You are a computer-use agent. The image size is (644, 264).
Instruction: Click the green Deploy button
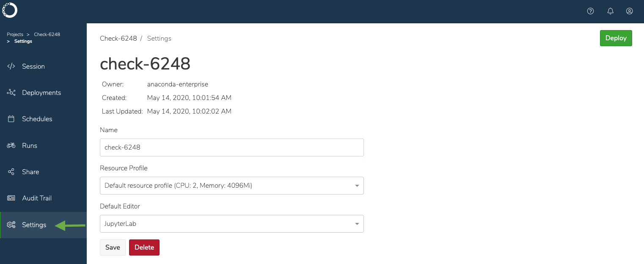[616, 38]
